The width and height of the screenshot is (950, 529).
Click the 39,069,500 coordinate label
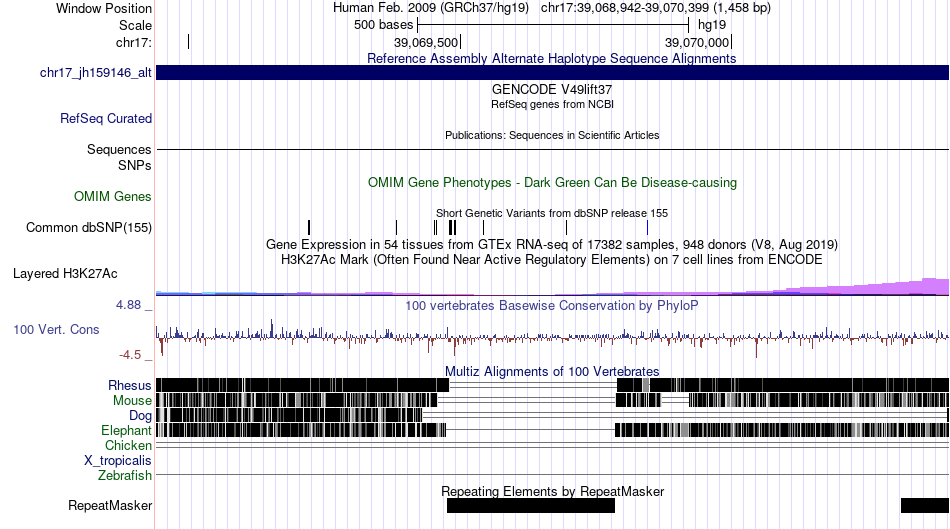[x=426, y=42]
